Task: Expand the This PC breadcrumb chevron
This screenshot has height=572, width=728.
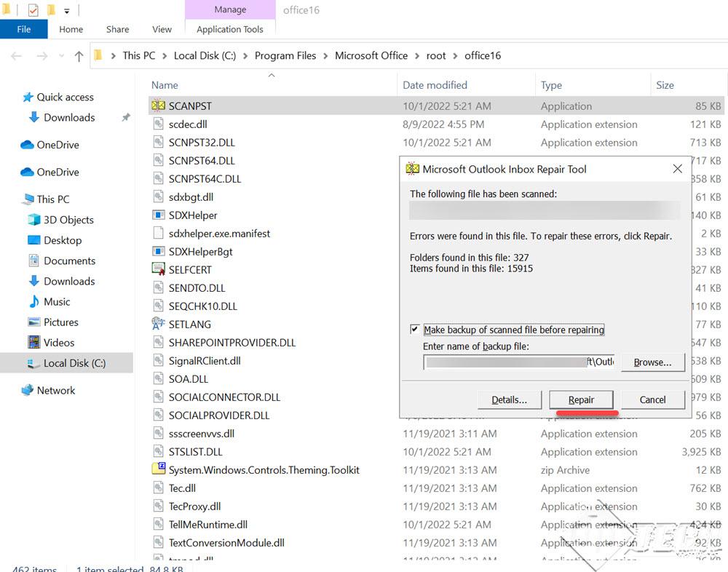Action: (x=165, y=56)
